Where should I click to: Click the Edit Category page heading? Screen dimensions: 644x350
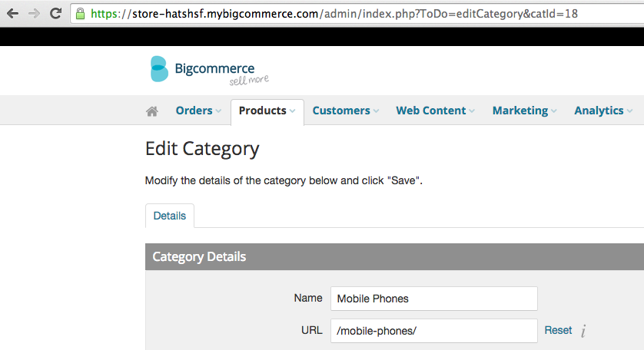click(x=202, y=149)
